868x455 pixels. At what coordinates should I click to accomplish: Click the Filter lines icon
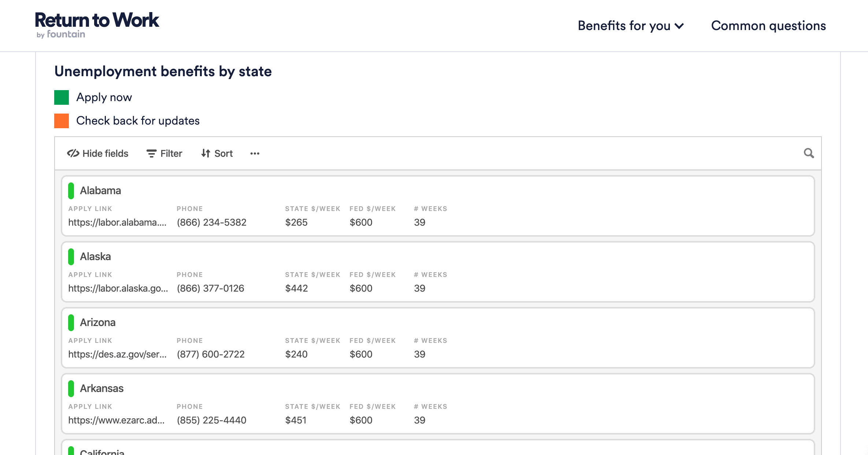click(x=151, y=153)
